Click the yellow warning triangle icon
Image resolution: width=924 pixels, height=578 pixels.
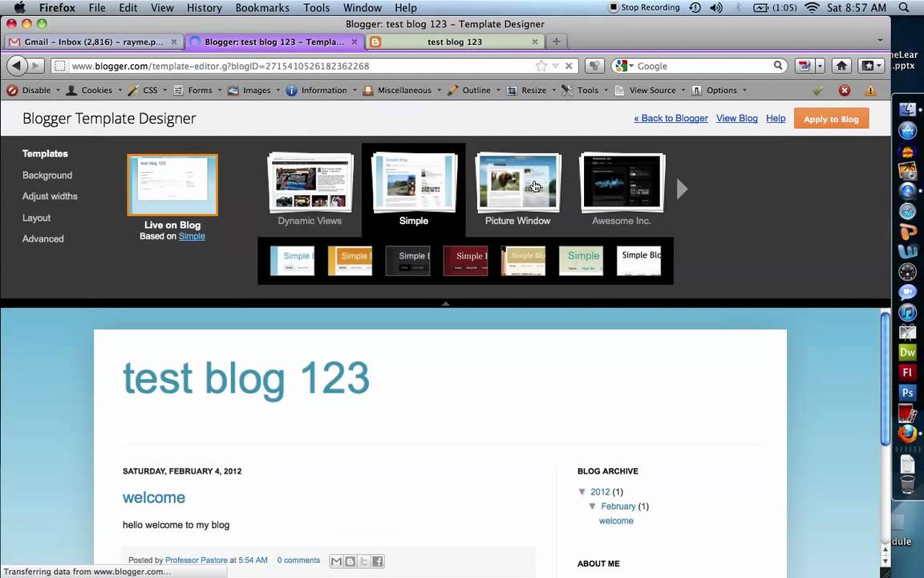coord(870,90)
